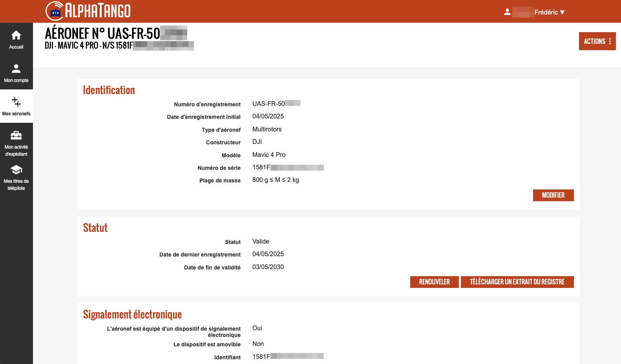The width and height of the screenshot is (621, 364).
Task: Click model value Mavic 4 Pro
Action: pyautogui.click(x=269, y=155)
